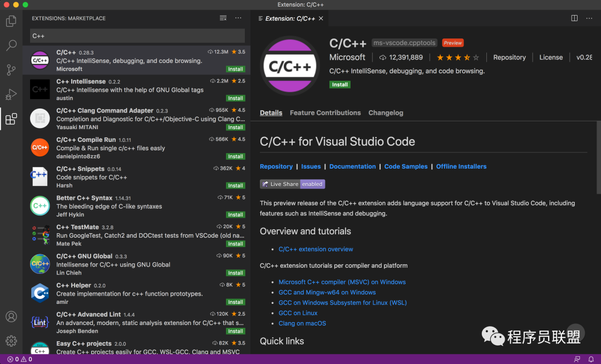Viewport: 601px width, 364px height.
Task: Switch to the Feature Contributions tab
Action: pos(325,112)
